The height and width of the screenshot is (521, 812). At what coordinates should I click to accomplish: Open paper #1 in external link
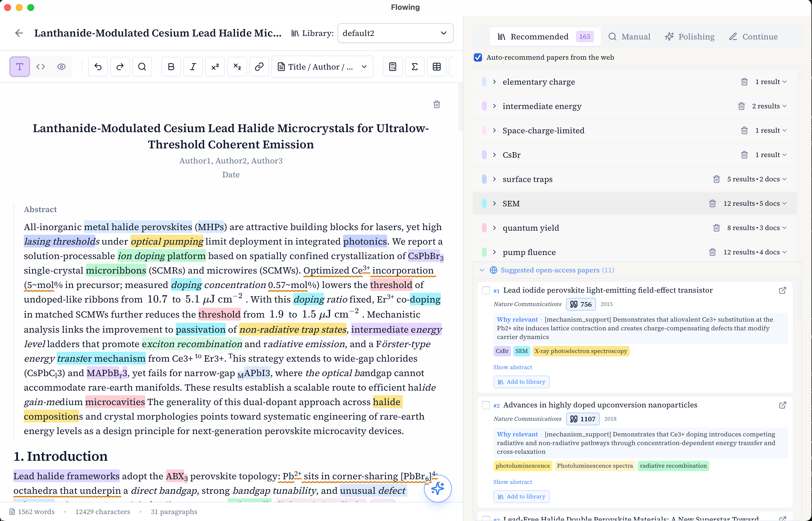pos(782,290)
